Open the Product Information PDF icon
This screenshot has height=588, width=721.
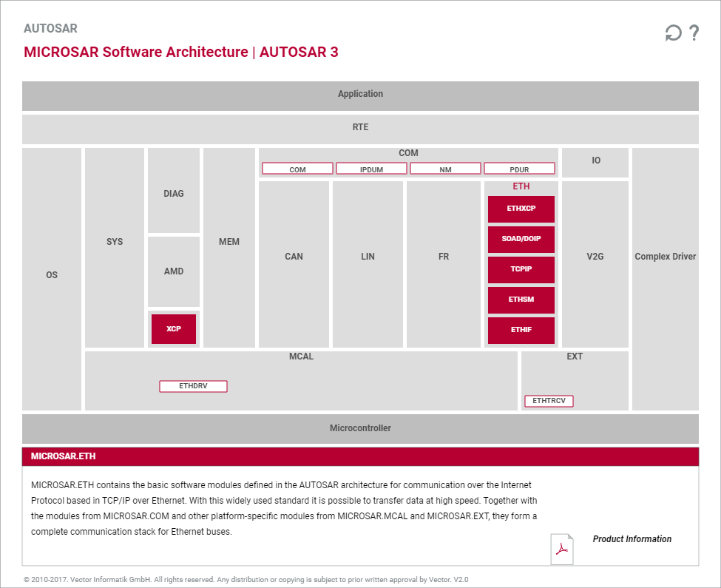click(x=562, y=549)
